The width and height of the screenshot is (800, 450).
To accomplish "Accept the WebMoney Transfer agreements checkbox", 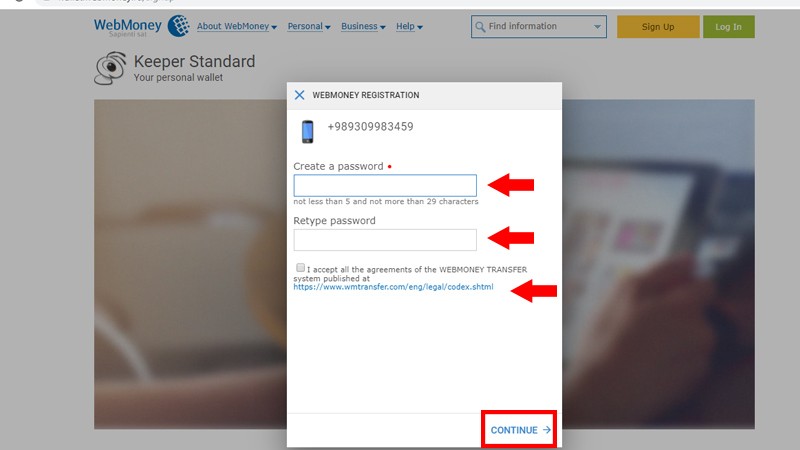I will [x=301, y=267].
